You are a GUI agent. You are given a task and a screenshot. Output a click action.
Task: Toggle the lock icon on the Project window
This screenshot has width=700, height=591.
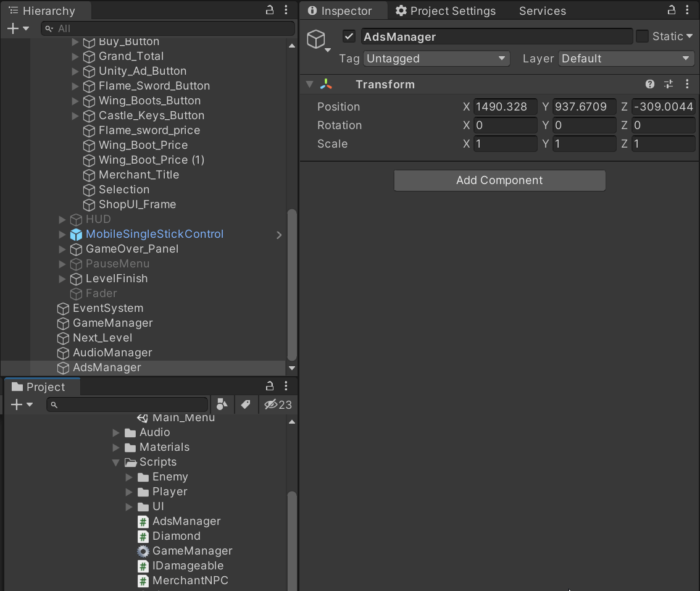pyautogui.click(x=270, y=385)
